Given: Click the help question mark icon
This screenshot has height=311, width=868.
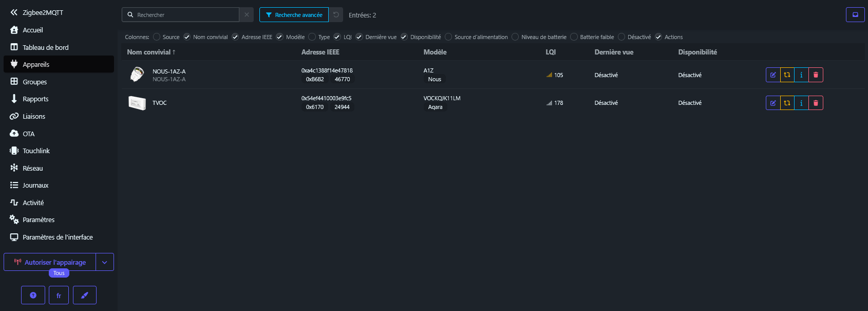Looking at the screenshot, I should (x=33, y=295).
